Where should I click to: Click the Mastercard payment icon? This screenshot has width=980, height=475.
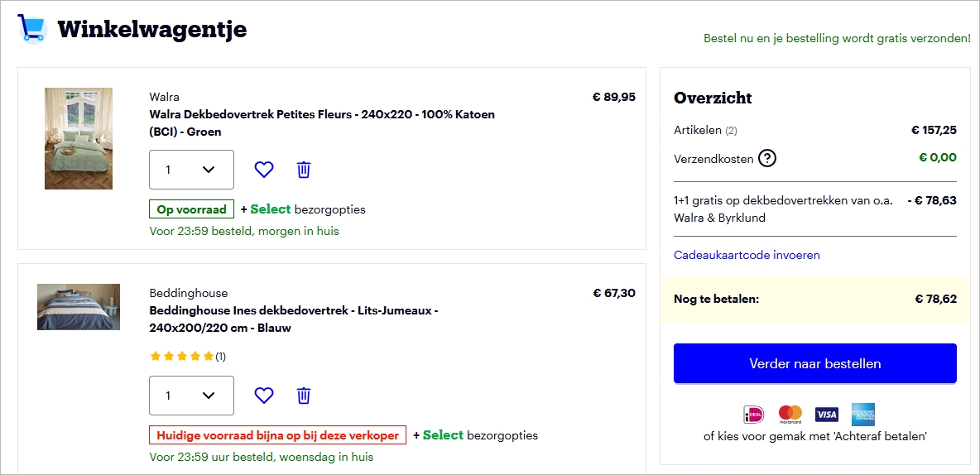[x=790, y=414]
